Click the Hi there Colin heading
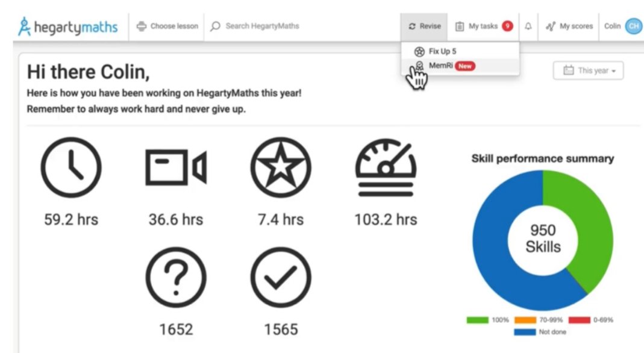The height and width of the screenshot is (353, 644). [89, 72]
